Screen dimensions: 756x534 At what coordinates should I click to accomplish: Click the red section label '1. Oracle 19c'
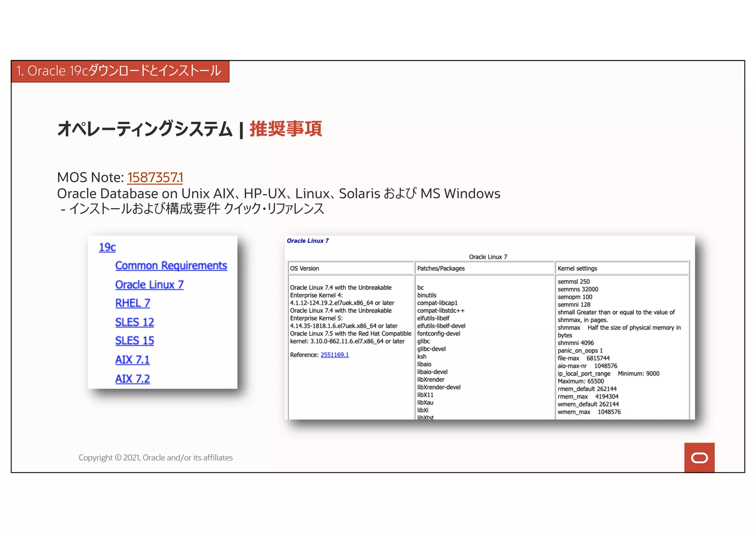(120, 71)
